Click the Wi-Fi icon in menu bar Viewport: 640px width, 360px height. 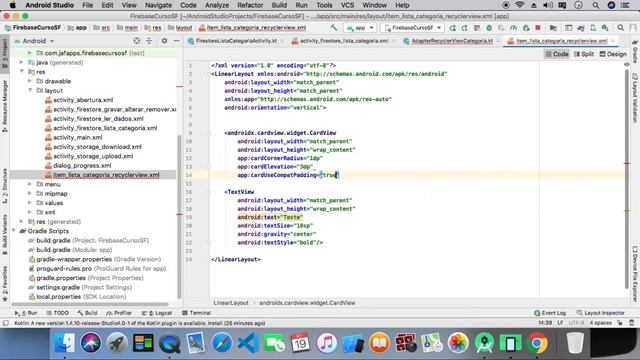pos(519,5)
